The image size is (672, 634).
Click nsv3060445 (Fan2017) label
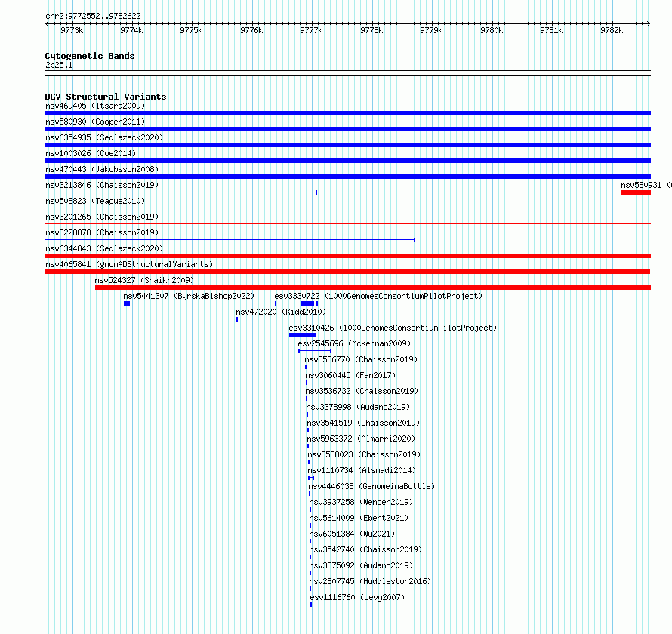click(x=350, y=375)
